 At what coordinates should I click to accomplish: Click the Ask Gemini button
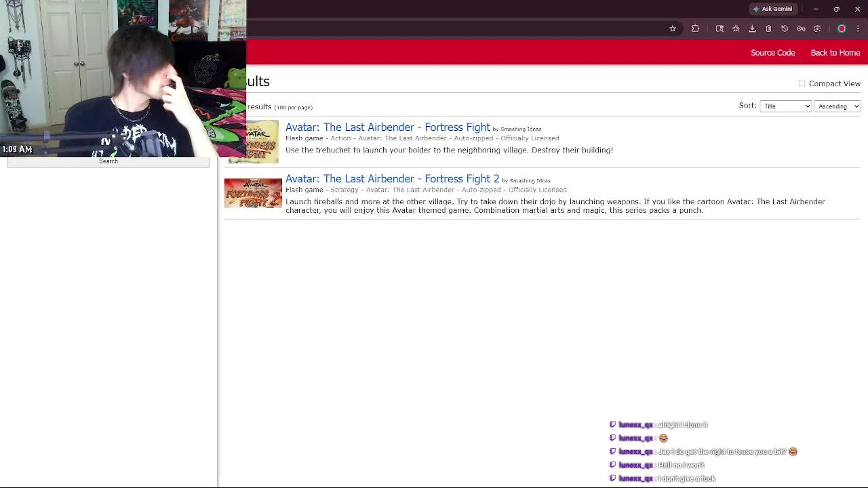(x=772, y=9)
